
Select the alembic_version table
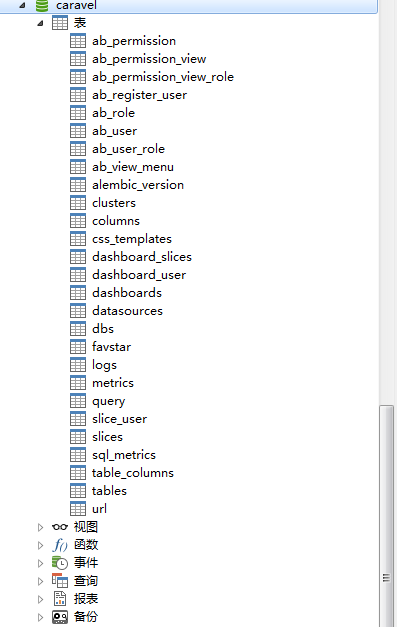click(x=138, y=185)
